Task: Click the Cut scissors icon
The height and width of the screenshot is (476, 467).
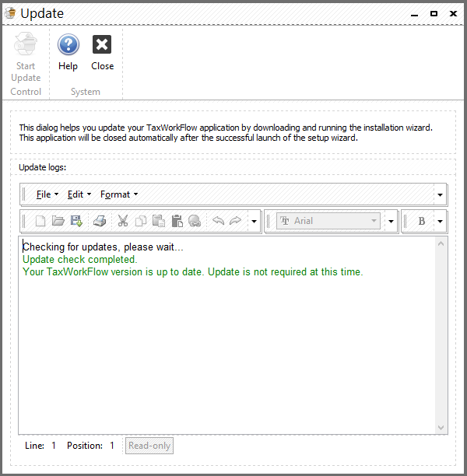Action: point(123,221)
